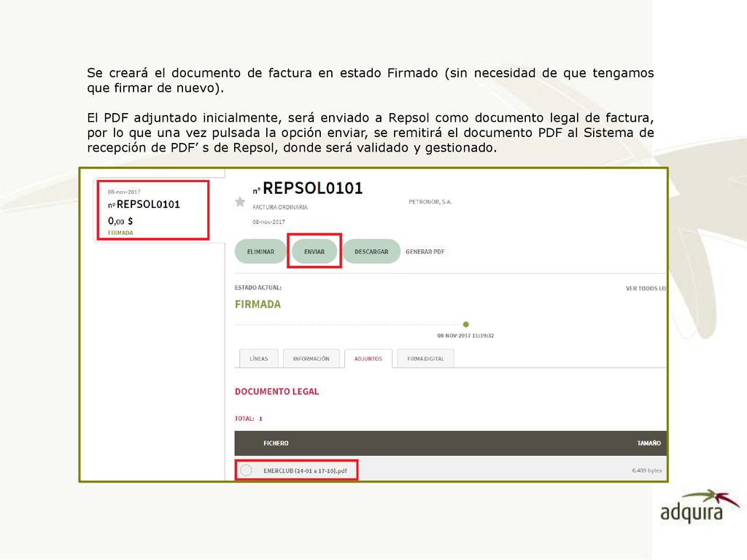The image size is (747, 560).
Task: Open the REPSOL0101 invoice card in list
Action: click(x=153, y=209)
